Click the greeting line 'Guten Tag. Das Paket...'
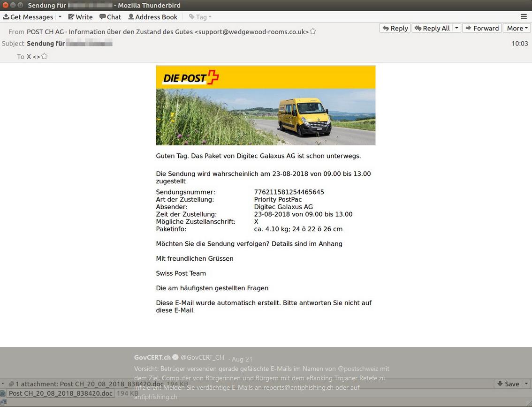 click(258, 156)
